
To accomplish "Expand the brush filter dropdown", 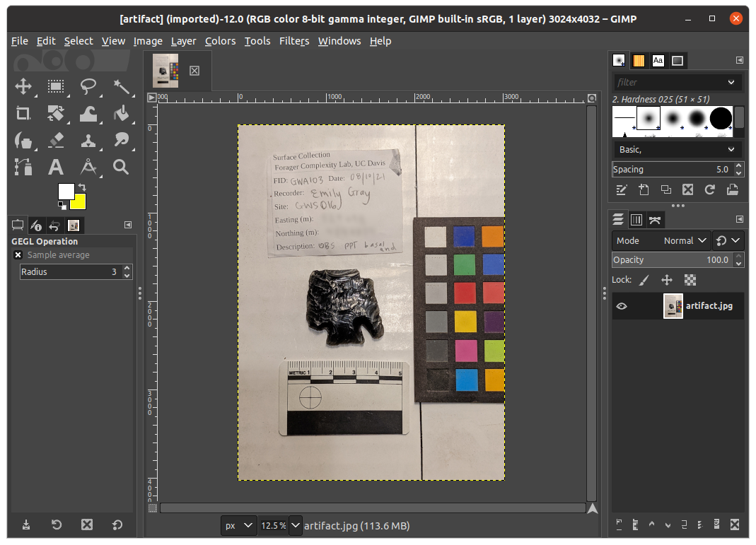I will click(x=731, y=82).
